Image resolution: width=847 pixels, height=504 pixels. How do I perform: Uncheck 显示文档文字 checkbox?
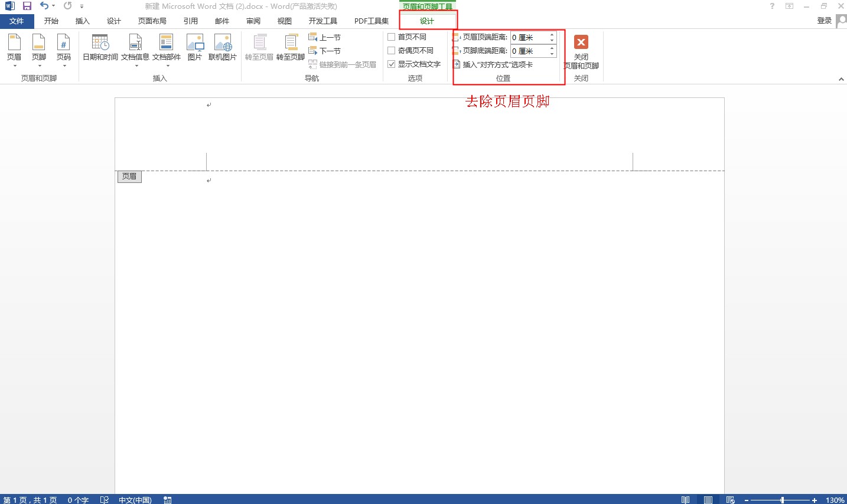391,64
